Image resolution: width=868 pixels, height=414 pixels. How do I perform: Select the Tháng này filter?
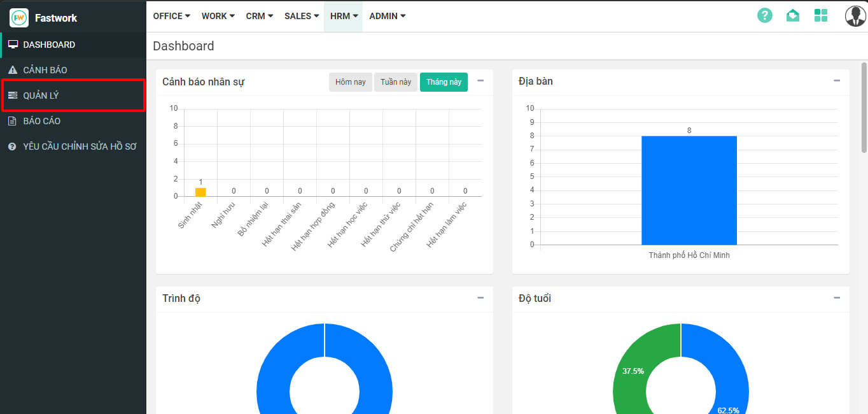click(444, 82)
